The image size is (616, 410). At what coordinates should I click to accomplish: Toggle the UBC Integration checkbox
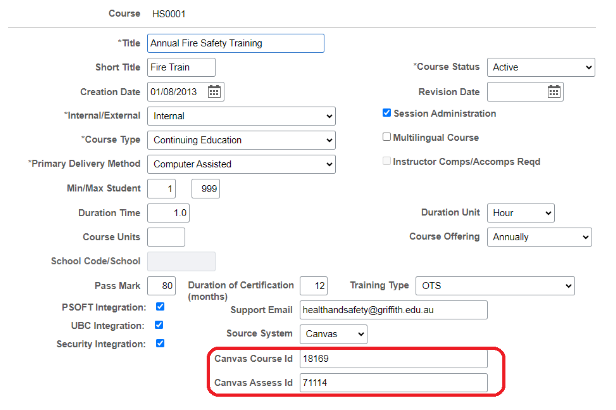(x=160, y=325)
